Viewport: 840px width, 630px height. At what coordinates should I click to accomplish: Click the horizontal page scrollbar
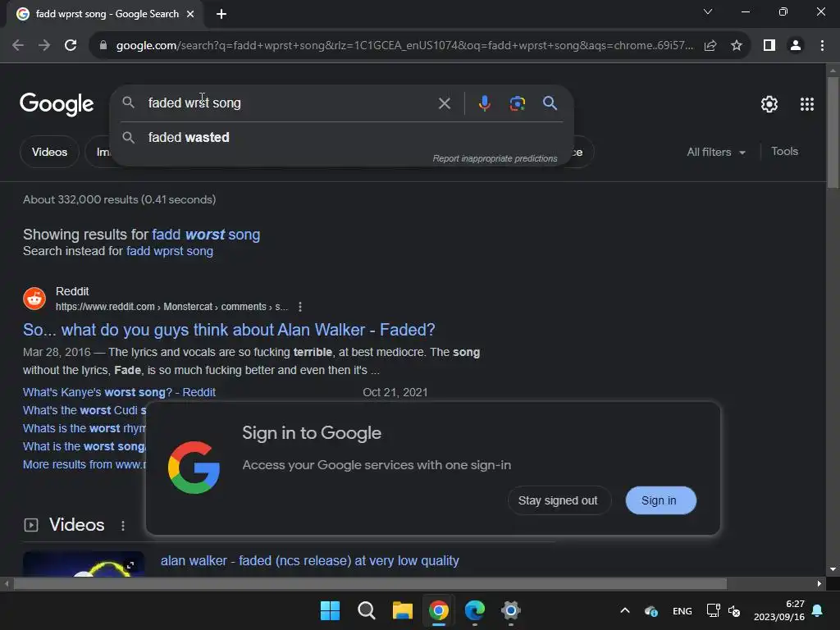click(x=370, y=583)
